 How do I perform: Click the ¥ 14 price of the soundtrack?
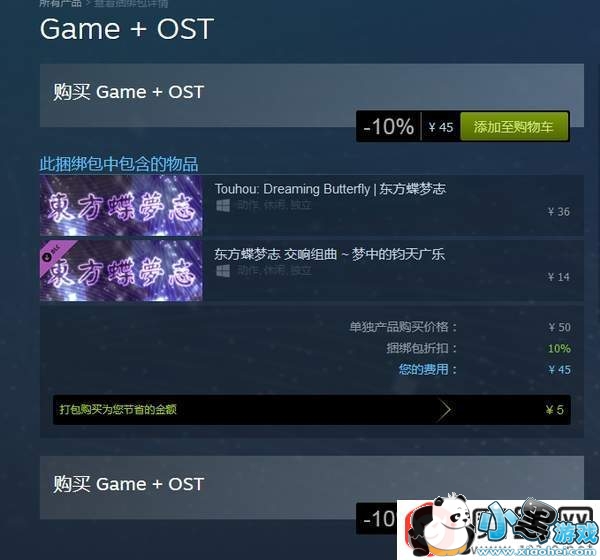tap(558, 277)
